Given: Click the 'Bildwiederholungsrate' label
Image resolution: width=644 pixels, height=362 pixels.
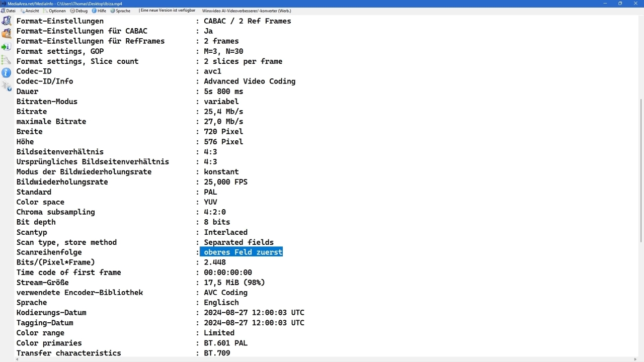Looking at the screenshot, I should pos(62,182).
